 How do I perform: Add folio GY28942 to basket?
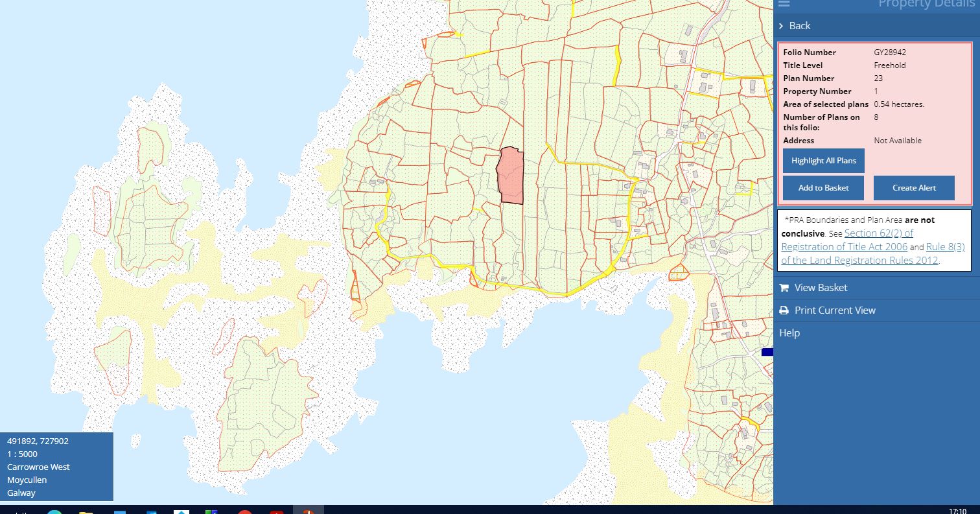[822, 187]
